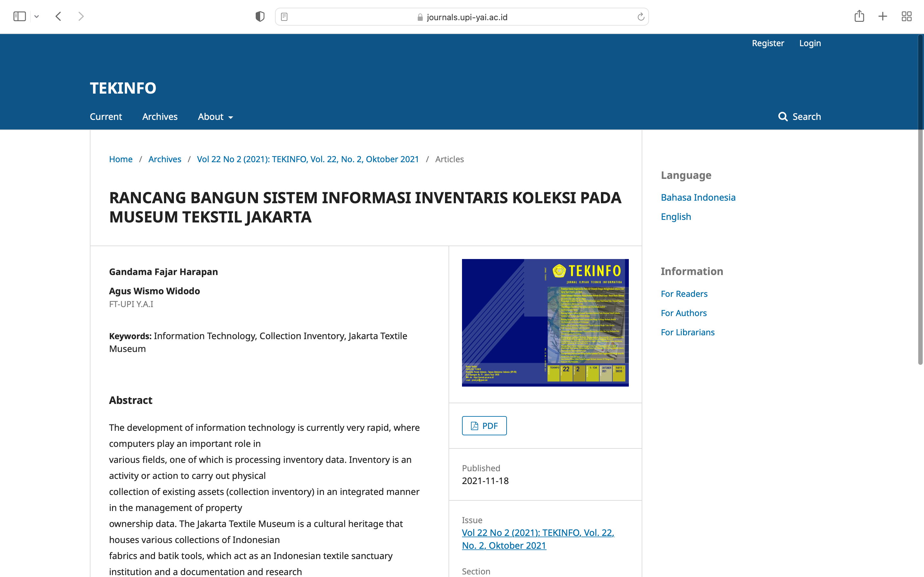Open the For Authors link
Screen dimensions: 924x577
click(x=683, y=313)
